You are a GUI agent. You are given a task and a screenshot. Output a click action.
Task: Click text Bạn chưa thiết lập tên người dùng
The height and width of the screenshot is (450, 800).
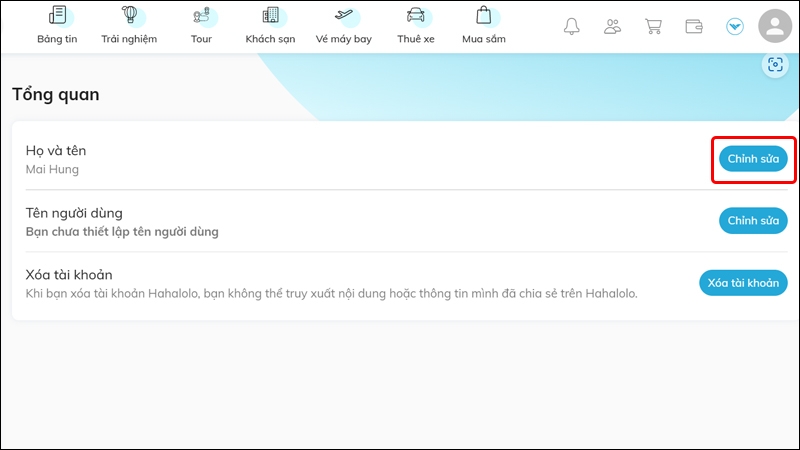tap(122, 232)
